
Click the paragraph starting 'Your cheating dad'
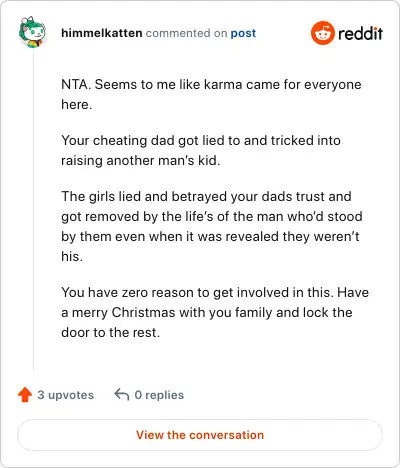click(x=201, y=150)
